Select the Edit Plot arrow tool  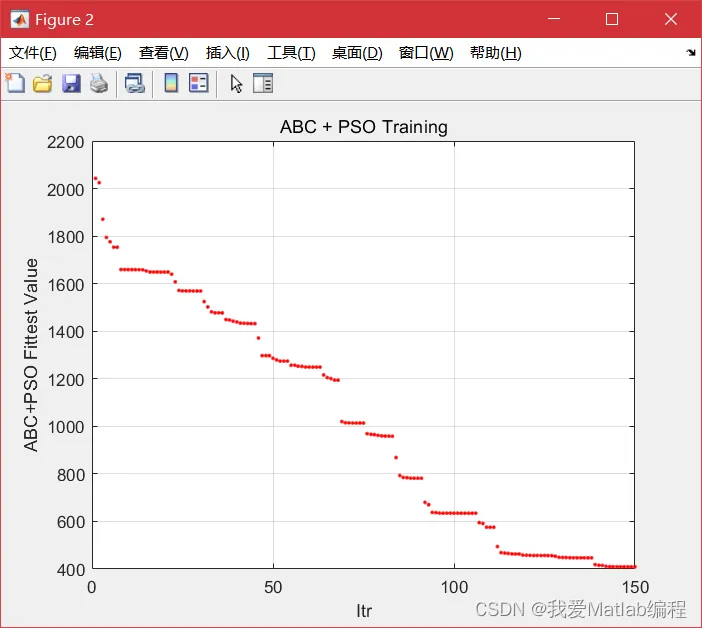[236, 84]
